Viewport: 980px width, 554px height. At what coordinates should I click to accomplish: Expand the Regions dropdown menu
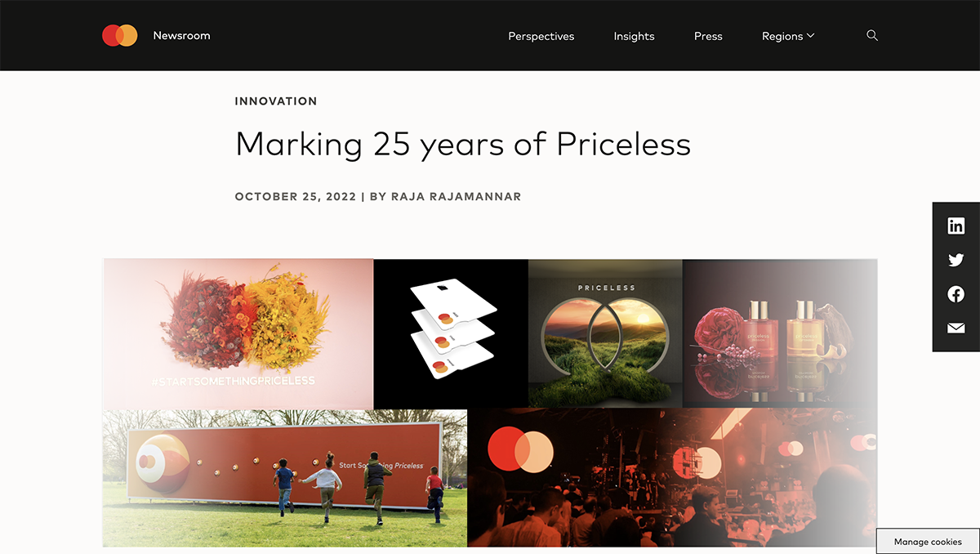(x=787, y=36)
